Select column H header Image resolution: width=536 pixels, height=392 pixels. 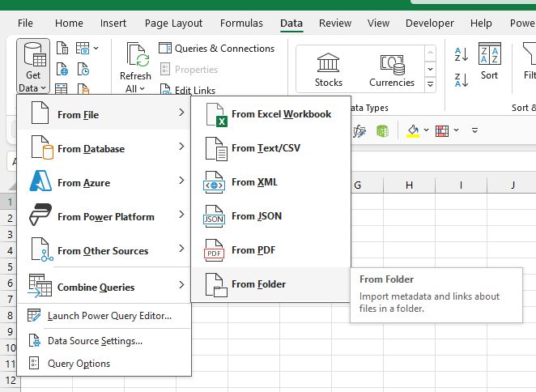[409, 185]
